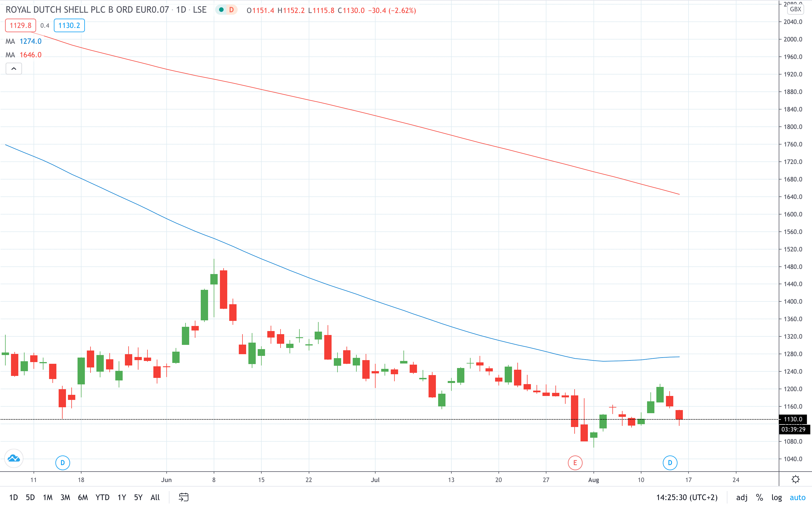Click the spread value 0.4
Image resolution: width=812 pixels, height=508 pixels.
coord(45,25)
